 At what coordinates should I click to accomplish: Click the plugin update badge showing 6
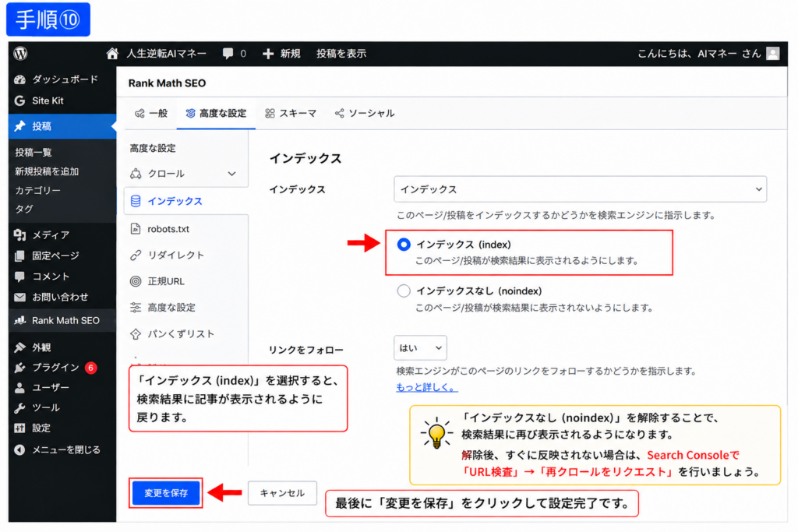click(91, 368)
